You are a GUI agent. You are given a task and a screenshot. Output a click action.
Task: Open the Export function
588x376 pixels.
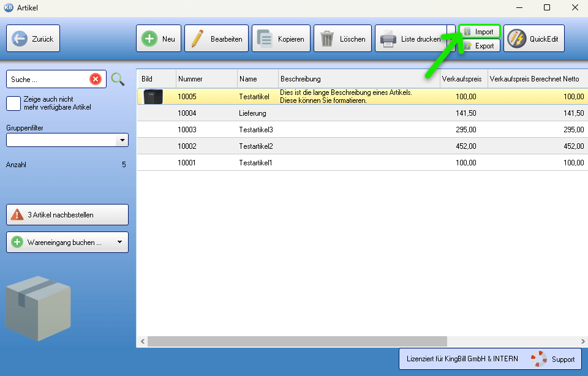480,46
